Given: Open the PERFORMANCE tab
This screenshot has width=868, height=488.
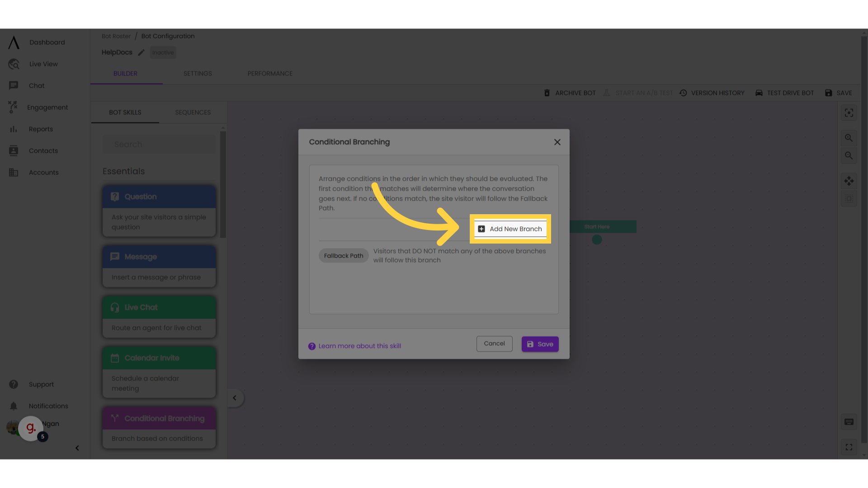Looking at the screenshot, I should [269, 73].
